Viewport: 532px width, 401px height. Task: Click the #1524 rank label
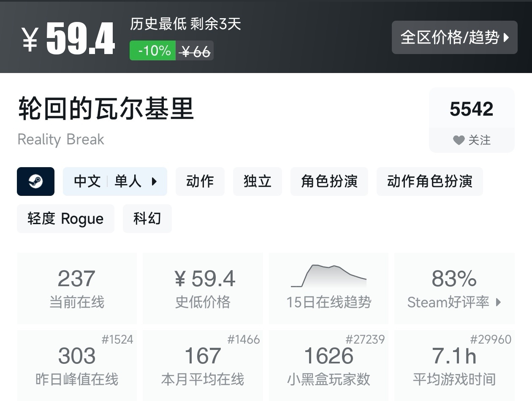pyautogui.click(x=117, y=339)
